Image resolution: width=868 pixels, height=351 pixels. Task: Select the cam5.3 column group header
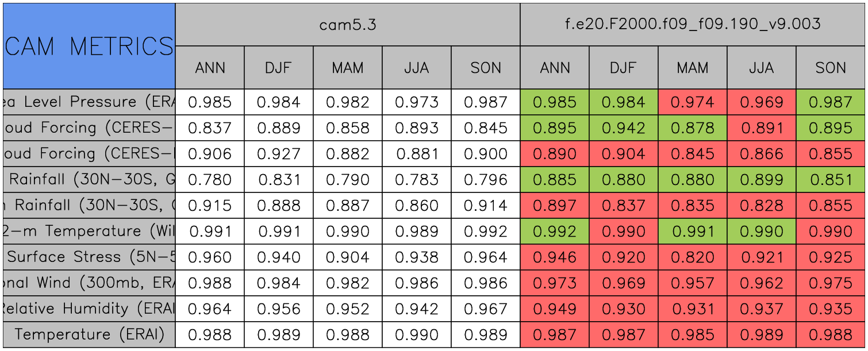[347, 25]
